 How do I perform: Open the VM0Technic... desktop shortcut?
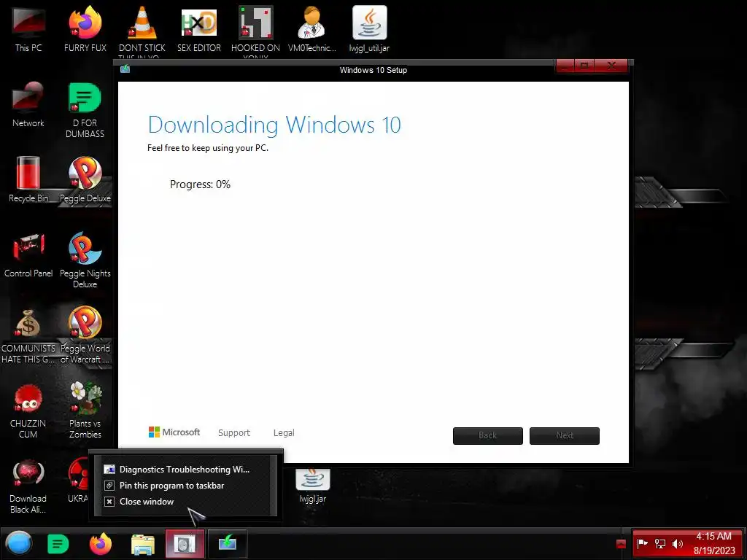(x=312, y=29)
